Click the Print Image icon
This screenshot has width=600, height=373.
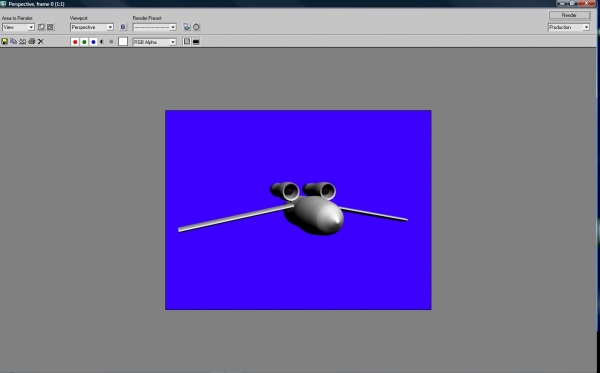(32, 41)
